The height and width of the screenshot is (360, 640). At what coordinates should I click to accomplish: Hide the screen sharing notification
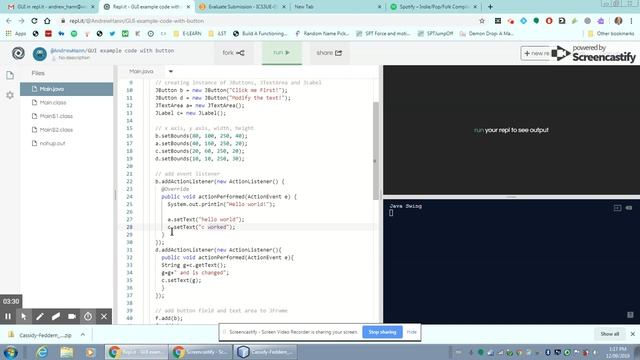click(x=411, y=332)
